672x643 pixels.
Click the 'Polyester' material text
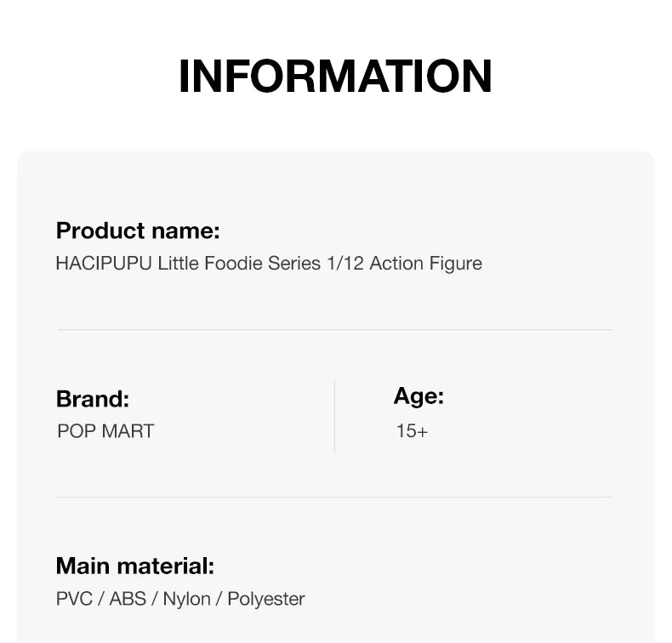coord(265,599)
